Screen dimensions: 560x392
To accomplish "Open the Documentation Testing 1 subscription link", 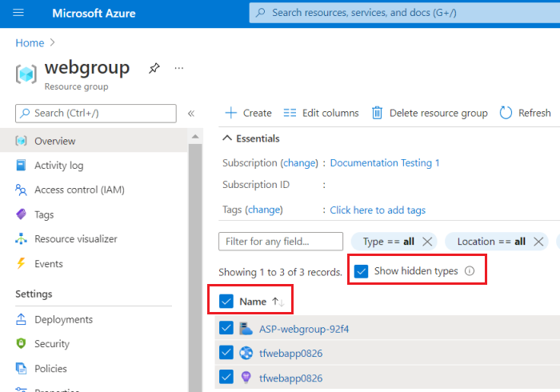I will click(x=385, y=163).
